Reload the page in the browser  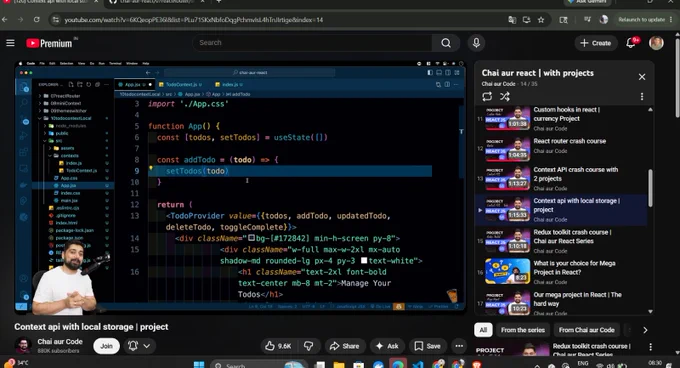(x=36, y=20)
